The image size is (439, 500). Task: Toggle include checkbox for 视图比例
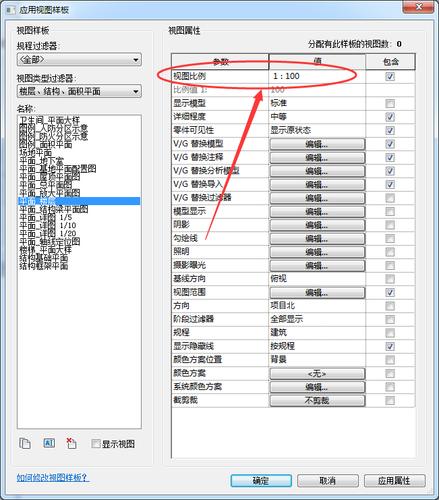click(390, 76)
